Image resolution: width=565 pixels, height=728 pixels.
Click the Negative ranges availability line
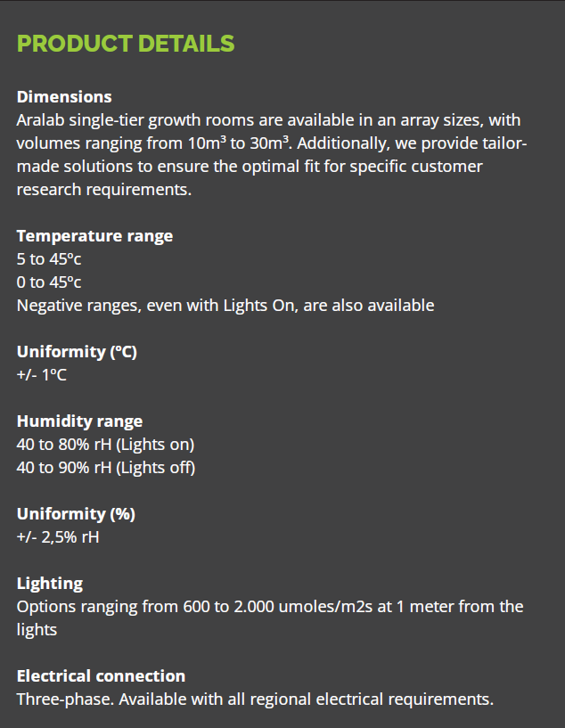(225, 306)
